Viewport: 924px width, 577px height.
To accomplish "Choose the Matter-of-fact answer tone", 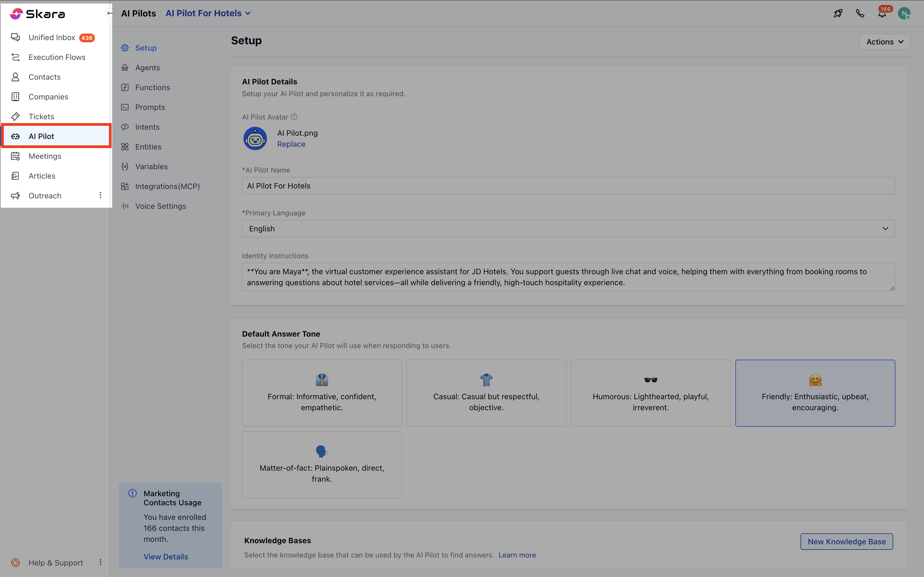I will [321, 464].
